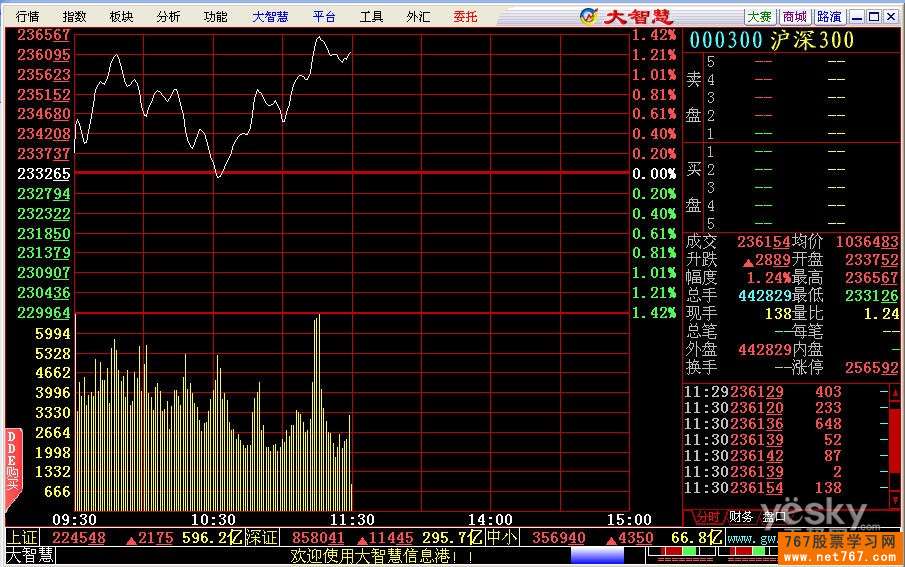
Task: Open the 工具 menu
Action: tap(371, 16)
